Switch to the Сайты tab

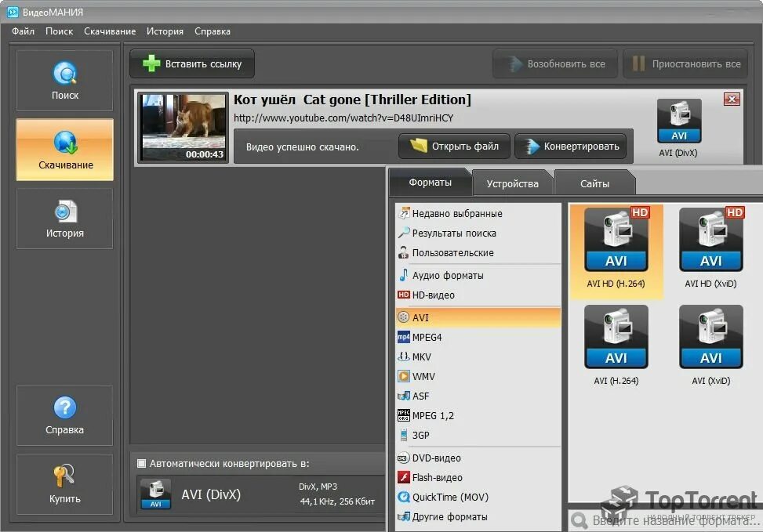[594, 184]
